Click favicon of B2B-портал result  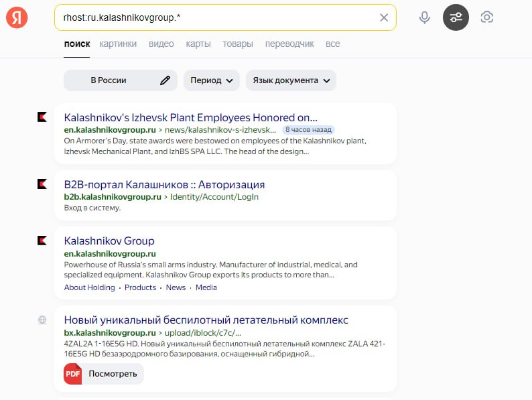click(x=42, y=184)
